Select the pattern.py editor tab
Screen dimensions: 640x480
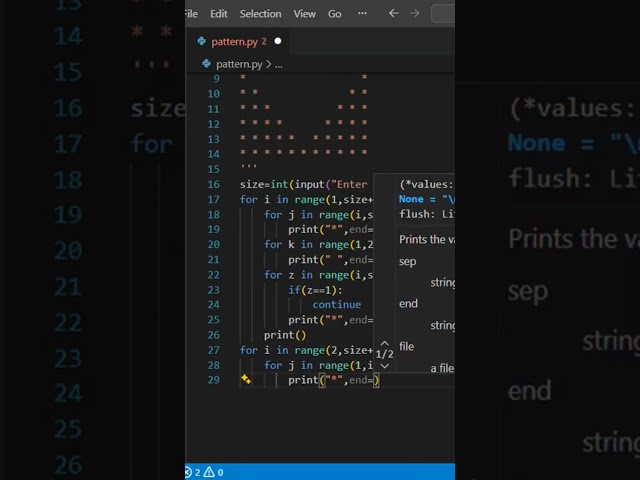click(238, 41)
